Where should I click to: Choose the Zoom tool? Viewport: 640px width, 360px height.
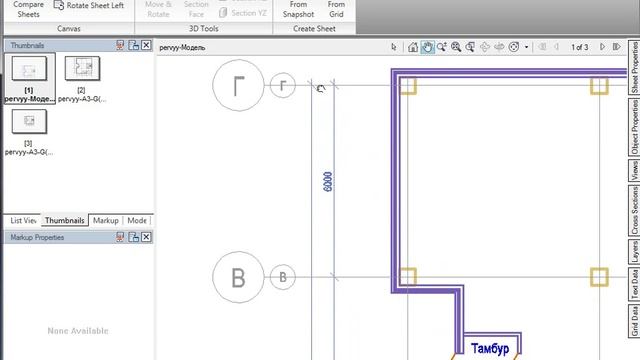point(442,47)
